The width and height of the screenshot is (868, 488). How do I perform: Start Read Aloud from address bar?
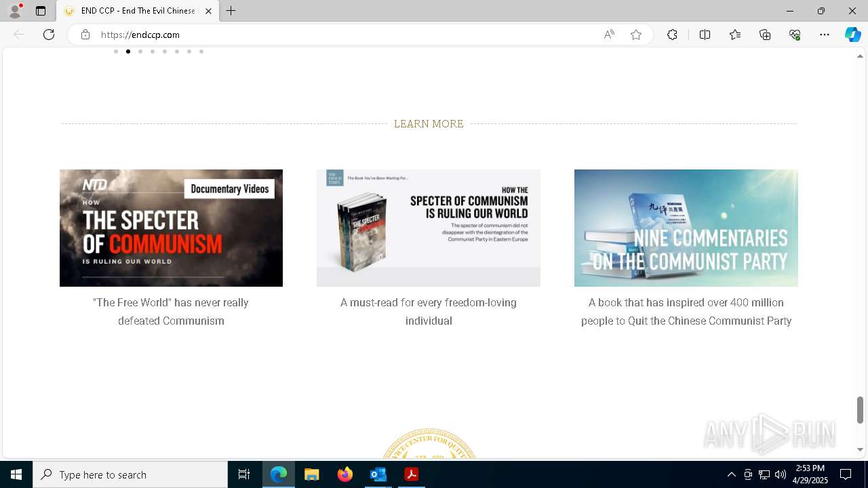pyautogui.click(x=609, y=35)
